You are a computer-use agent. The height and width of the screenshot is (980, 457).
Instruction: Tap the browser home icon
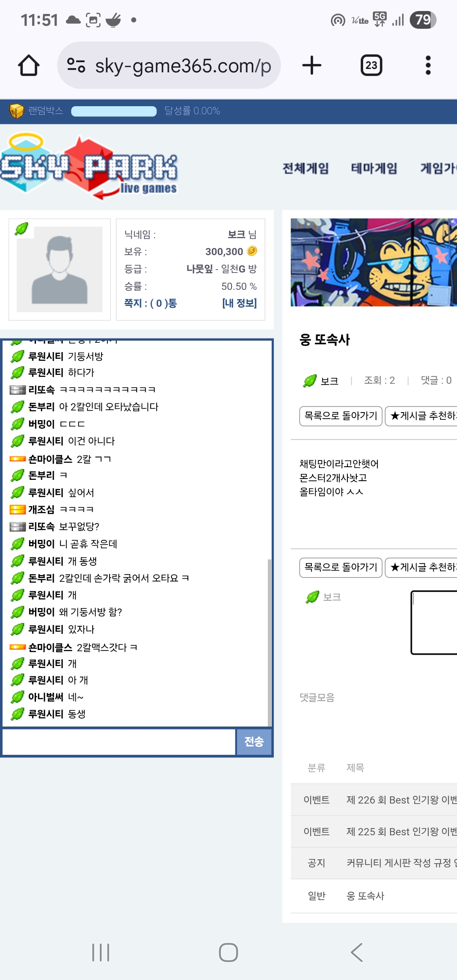tap(29, 66)
